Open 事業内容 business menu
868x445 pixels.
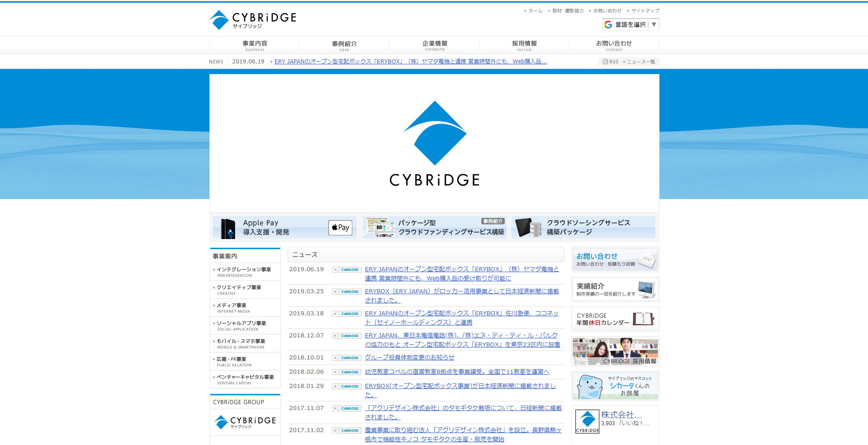pyautogui.click(x=254, y=46)
